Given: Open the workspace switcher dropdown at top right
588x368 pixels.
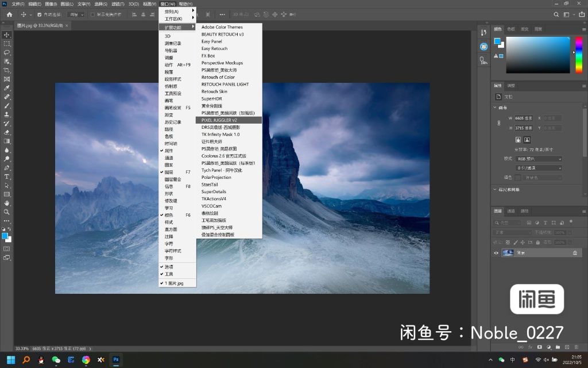Looking at the screenshot, I should click(568, 14).
